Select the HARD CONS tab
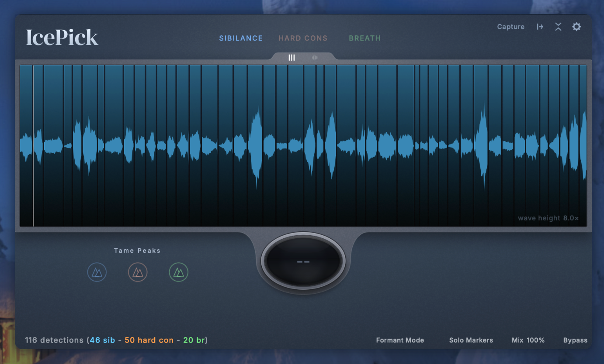The height and width of the screenshot is (364, 604). coord(303,38)
